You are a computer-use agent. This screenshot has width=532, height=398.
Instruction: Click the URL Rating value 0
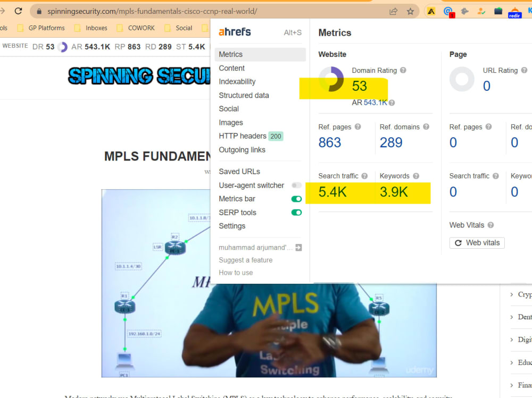[487, 86]
